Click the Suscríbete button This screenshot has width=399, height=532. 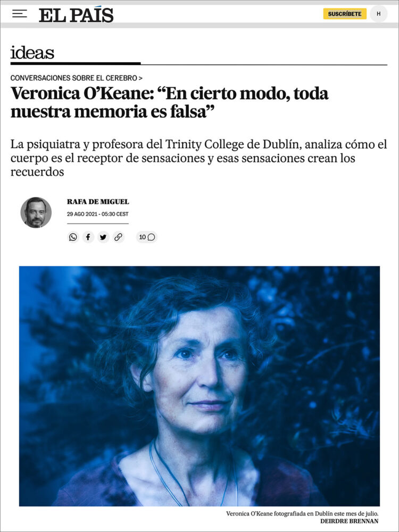[345, 14]
